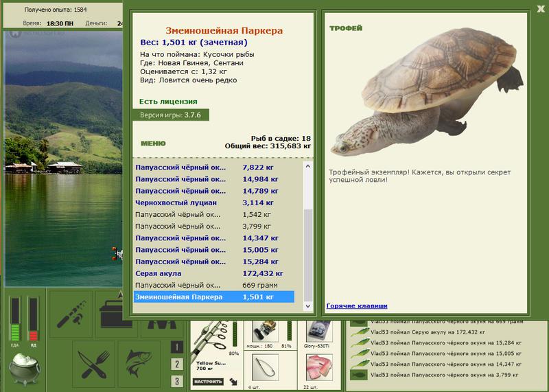
Task: Click fish icon beside 15,284 кг log entry
Action: tap(359, 343)
